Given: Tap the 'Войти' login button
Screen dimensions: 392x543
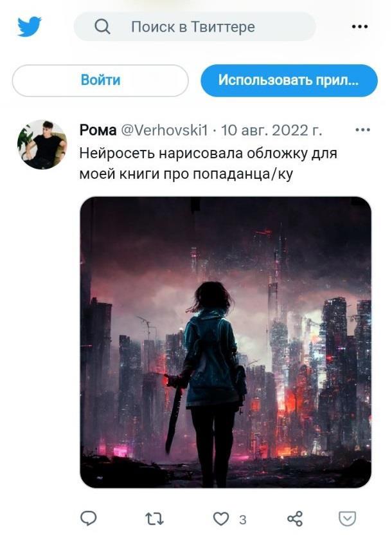Looking at the screenshot, I should (x=100, y=80).
